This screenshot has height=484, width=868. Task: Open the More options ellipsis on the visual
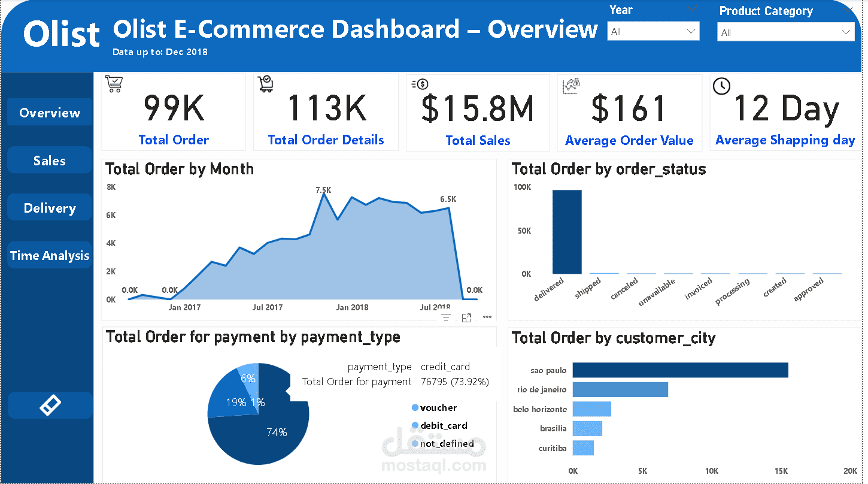[487, 317]
